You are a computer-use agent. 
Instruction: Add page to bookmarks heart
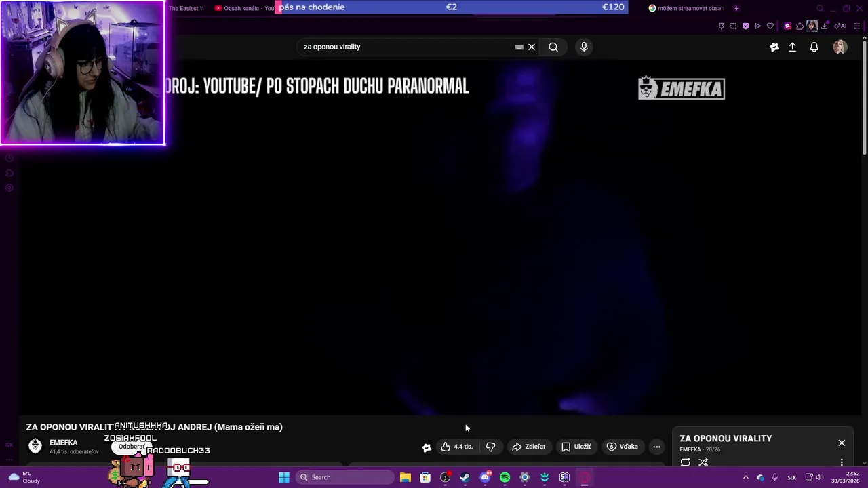click(770, 26)
